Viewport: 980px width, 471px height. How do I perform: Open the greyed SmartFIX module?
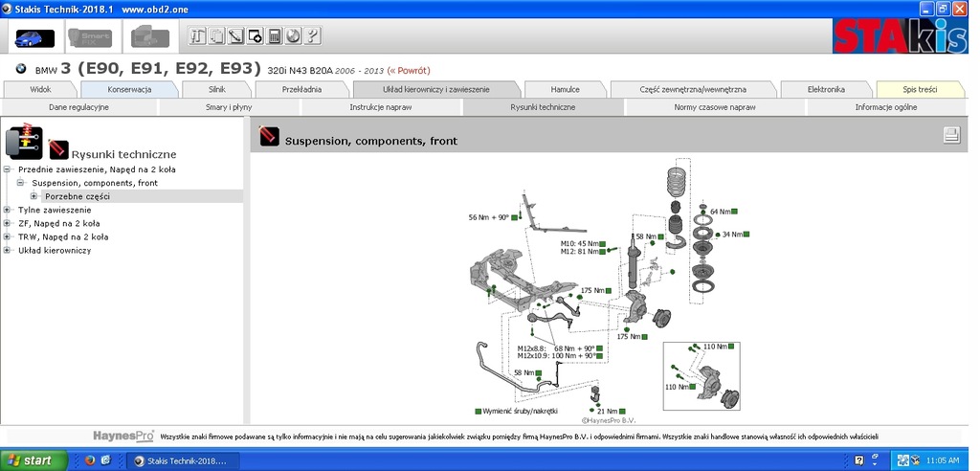point(89,37)
